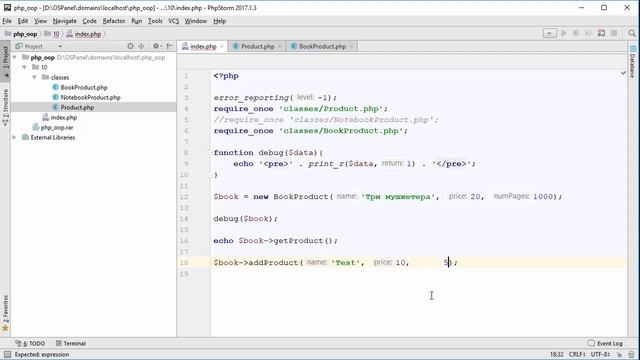The image size is (640, 360).
Task: Select BookProduct.php in project tree
Action: [84, 87]
